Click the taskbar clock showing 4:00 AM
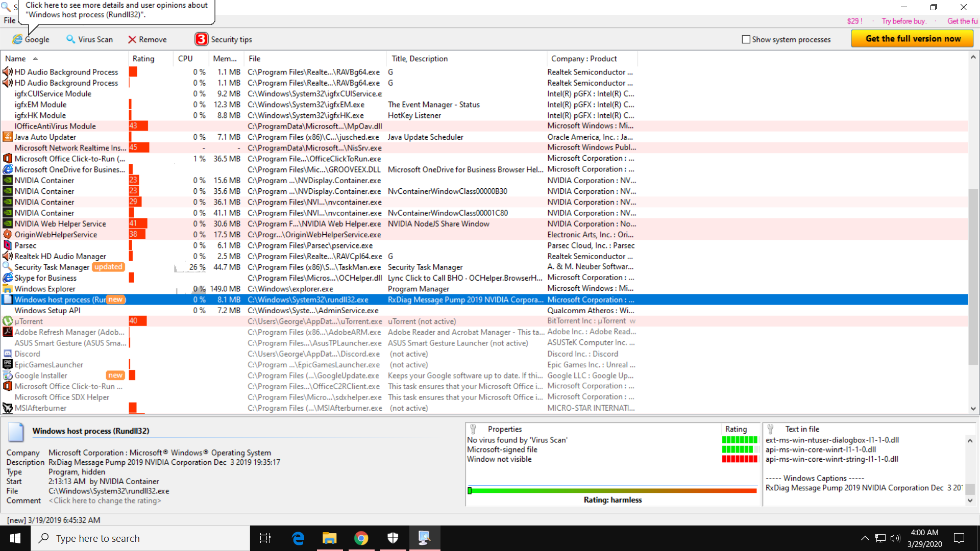The height and width of the screenshot is (551, 980). (924, 538)
